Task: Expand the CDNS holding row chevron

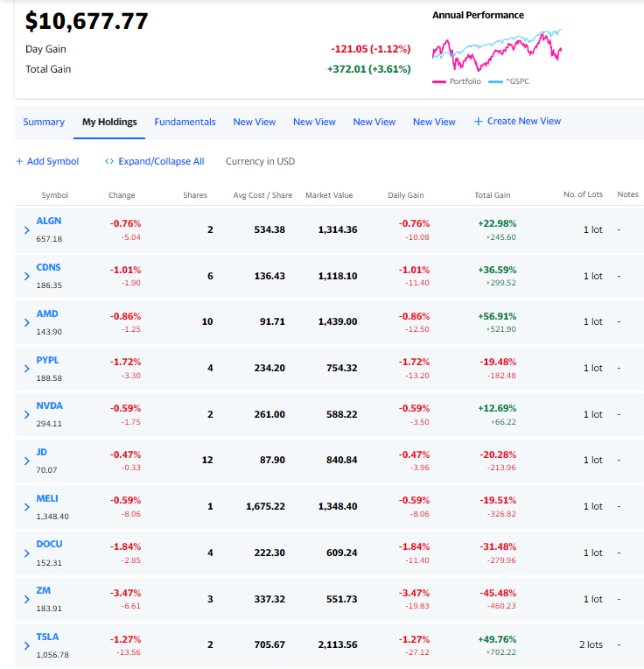Action: 27,277
